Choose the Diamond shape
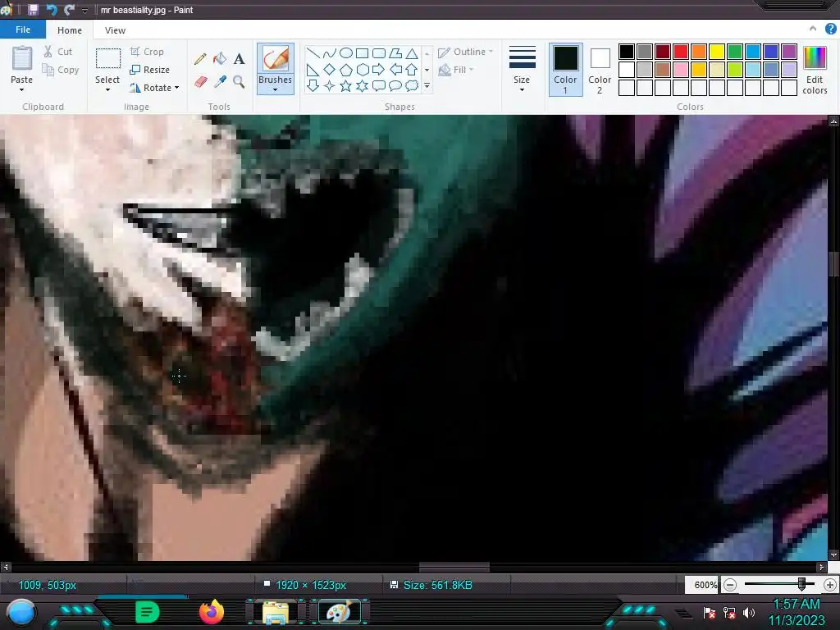Viewport: 840px width, 630px height. click(x=330, y=70)
